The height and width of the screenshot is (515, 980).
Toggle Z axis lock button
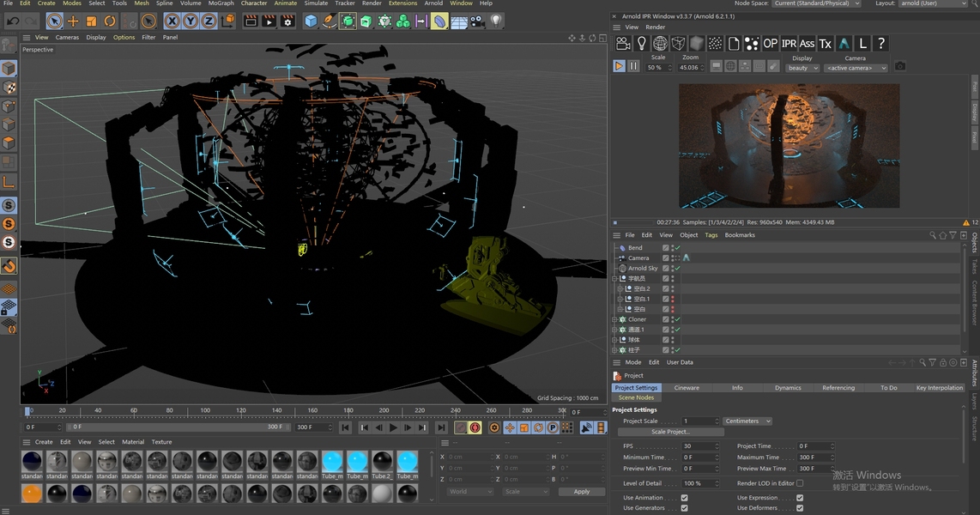pyautogui.click(x=209, y=21)
